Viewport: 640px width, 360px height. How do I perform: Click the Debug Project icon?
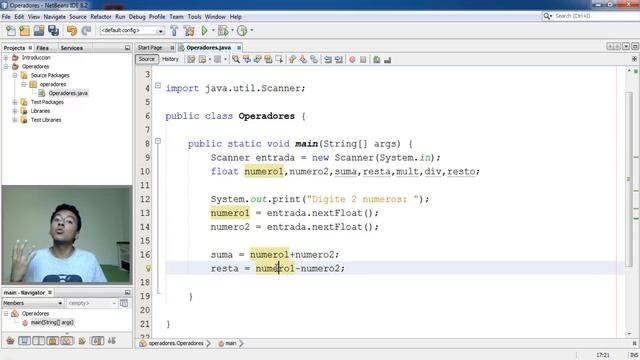pyautogui.click(x=223, y=31)
